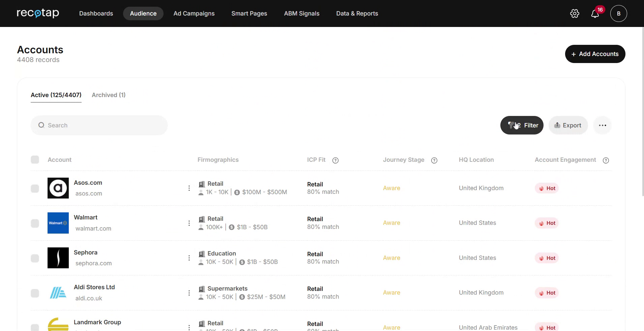Open row actions for Aldi Stores Ltd

pos(189,293)
